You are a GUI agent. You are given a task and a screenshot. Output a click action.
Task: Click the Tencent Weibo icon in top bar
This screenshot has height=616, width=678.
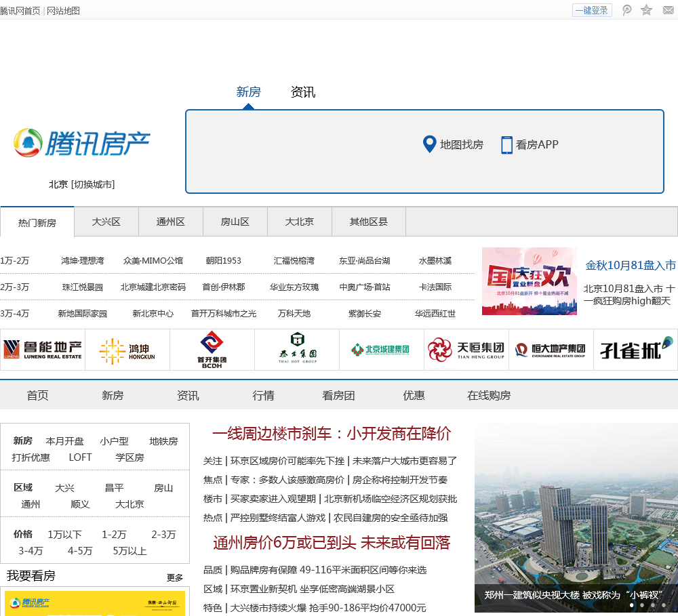pyautogui.click(x=627, y=10)
